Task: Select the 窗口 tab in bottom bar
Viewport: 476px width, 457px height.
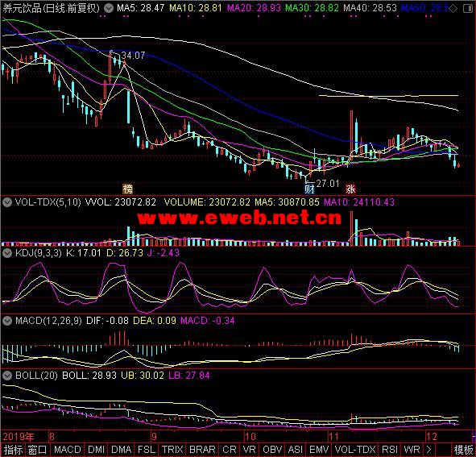Action: (x=37, y=450)
